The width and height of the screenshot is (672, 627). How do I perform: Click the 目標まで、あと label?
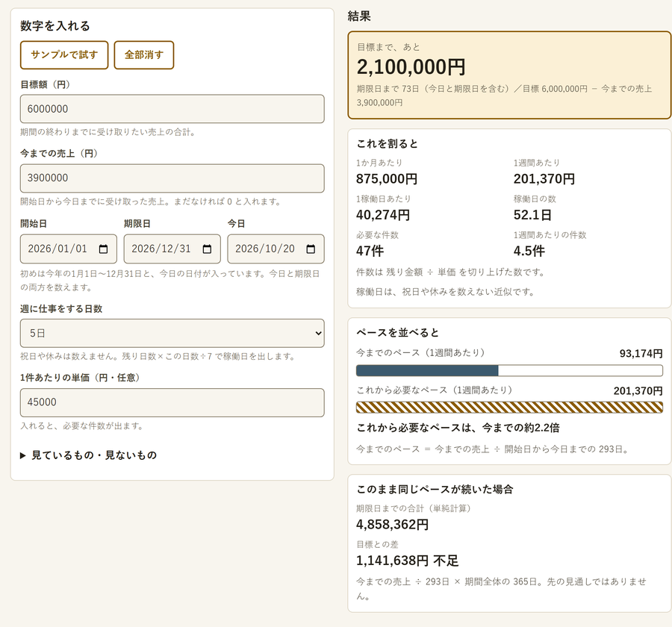click(x=388, y=47)
